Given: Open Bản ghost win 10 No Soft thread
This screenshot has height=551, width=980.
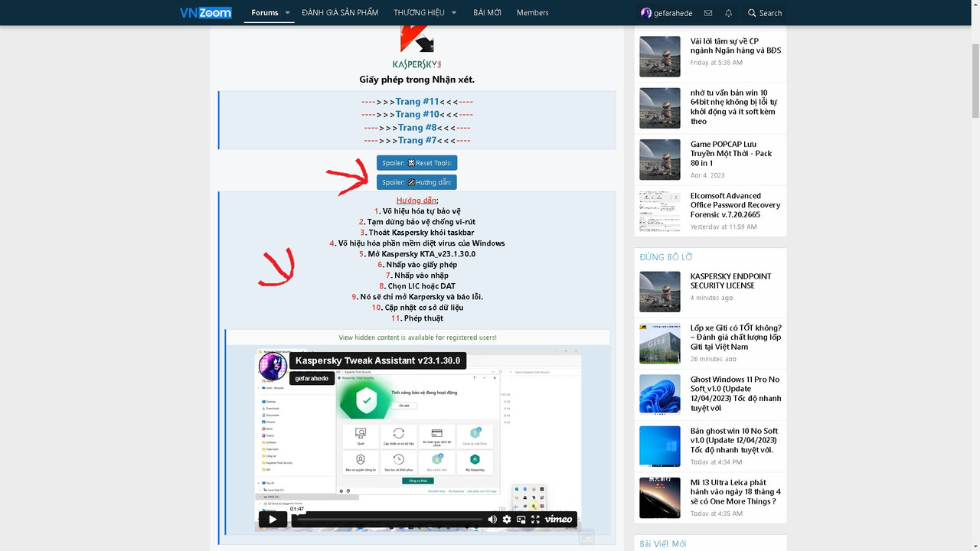Looking at the screenshot, I should pyautogui.click(x=734, y=441).
